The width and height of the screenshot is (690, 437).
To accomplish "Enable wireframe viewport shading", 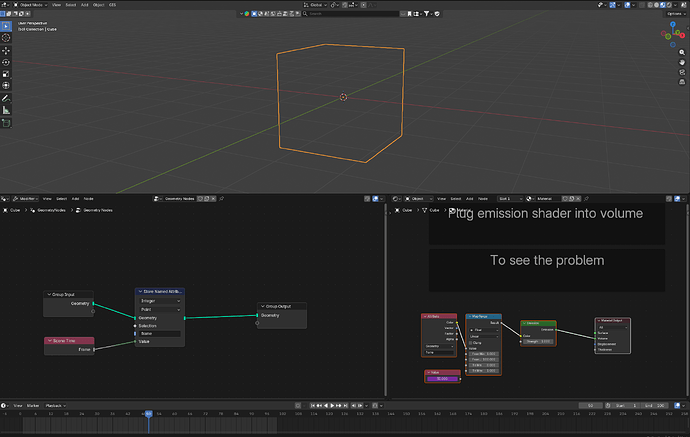I will (650, 5).
